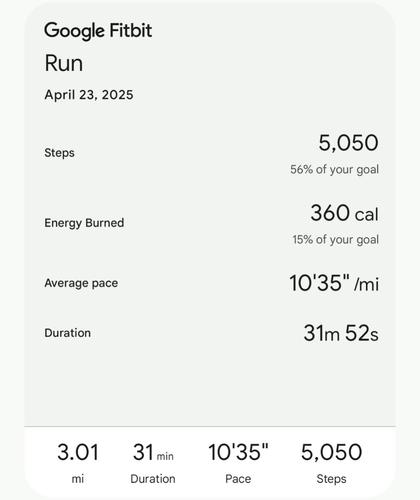
Task: Click the footer 5,050 steps figure
Action: tap(331, 452)
